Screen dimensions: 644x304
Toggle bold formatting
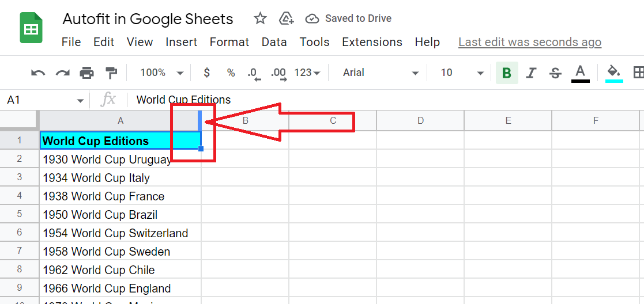tap(507, 73)
